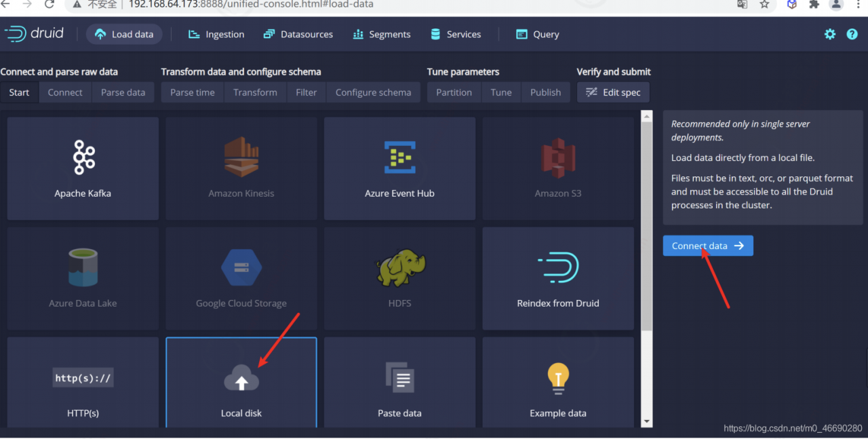Go to the Ingestion view
This screenshot has height=439, width=868.
pos(216,34)
